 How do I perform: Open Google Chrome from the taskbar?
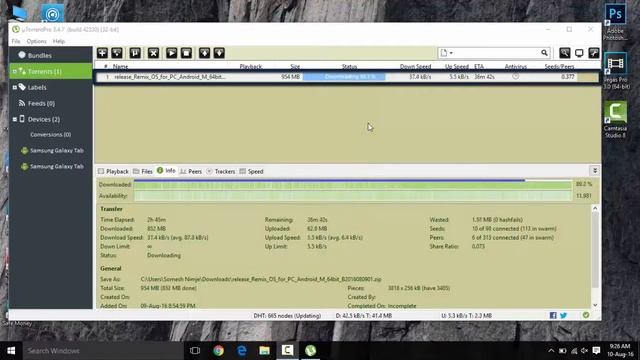click(218, 351)
